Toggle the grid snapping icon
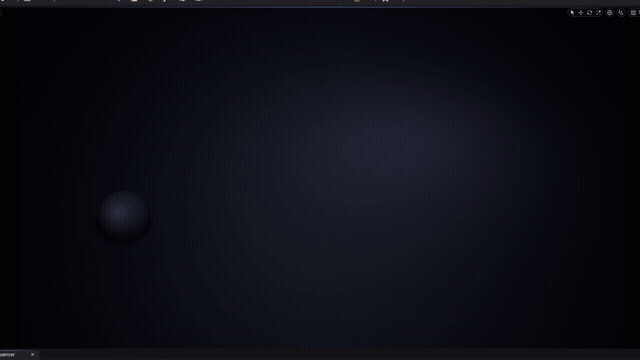Viewport: 640px width, 360px height. (x=633, y=13)
